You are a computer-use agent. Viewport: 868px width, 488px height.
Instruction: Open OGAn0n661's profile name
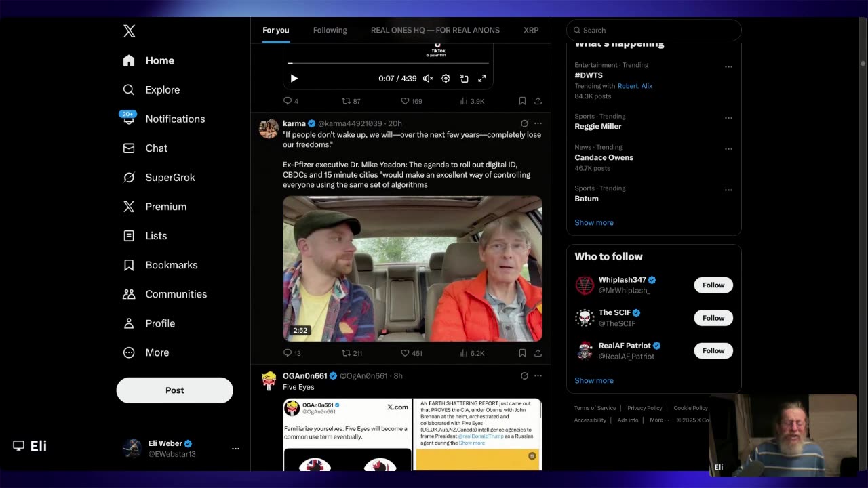coord(305,375)
